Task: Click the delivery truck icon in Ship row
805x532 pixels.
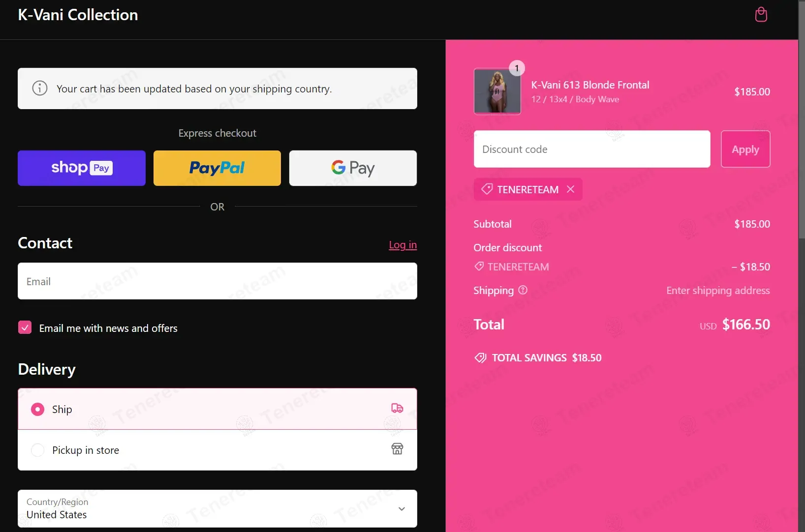Action: 397,408
